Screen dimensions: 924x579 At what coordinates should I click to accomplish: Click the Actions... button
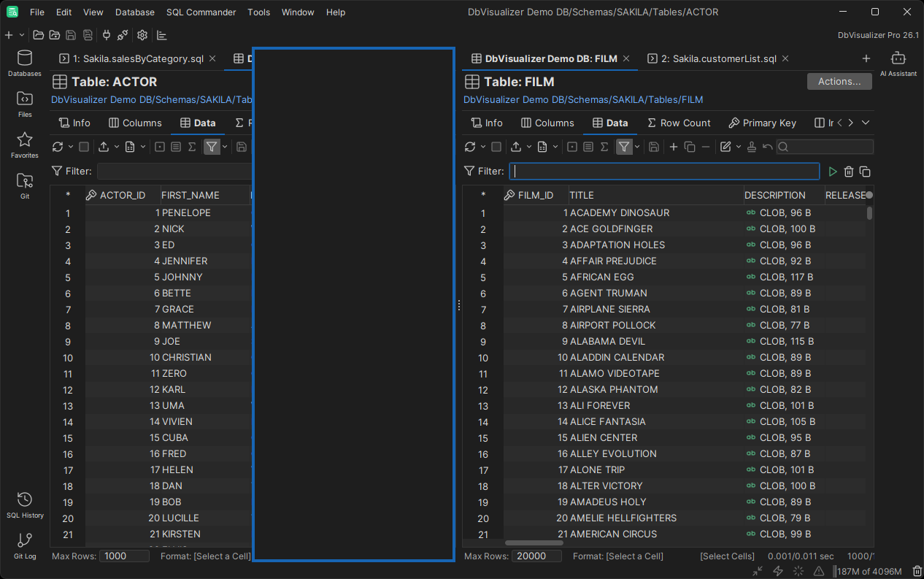(x=839, y=82)
